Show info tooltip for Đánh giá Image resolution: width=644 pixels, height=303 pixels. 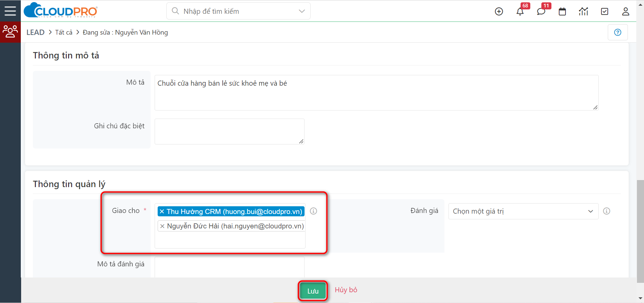(606, 211)
